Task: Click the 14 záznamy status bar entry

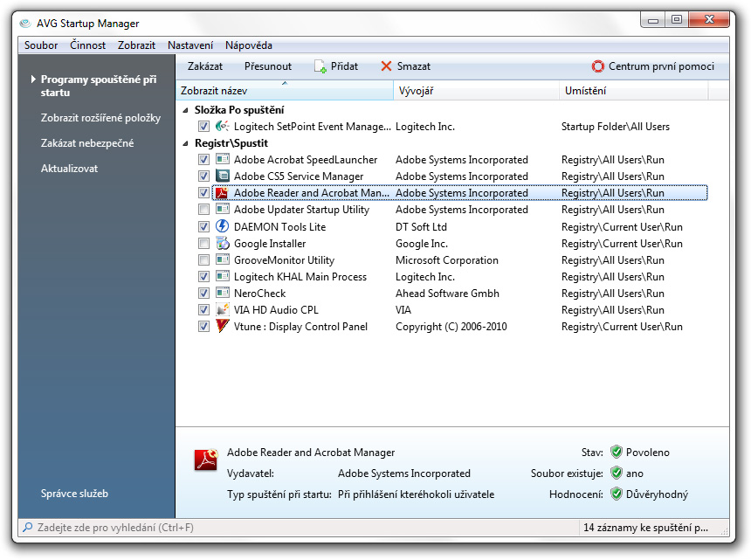Action: [645, 528]
